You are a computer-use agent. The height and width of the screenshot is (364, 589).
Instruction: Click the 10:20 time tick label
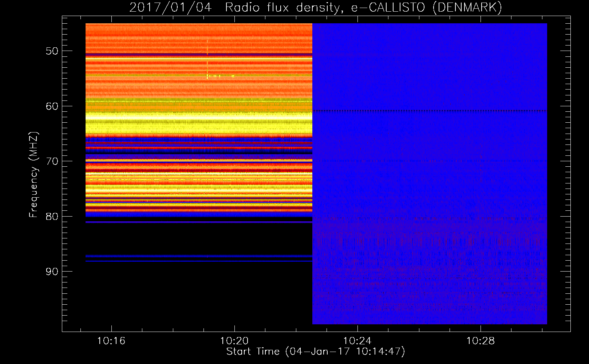point(234,341)
